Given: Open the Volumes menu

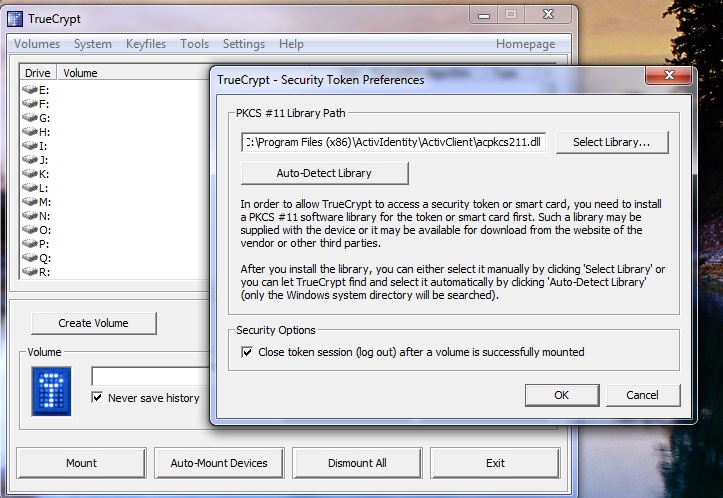Looking at the screenshot, I should coord(37,44).
